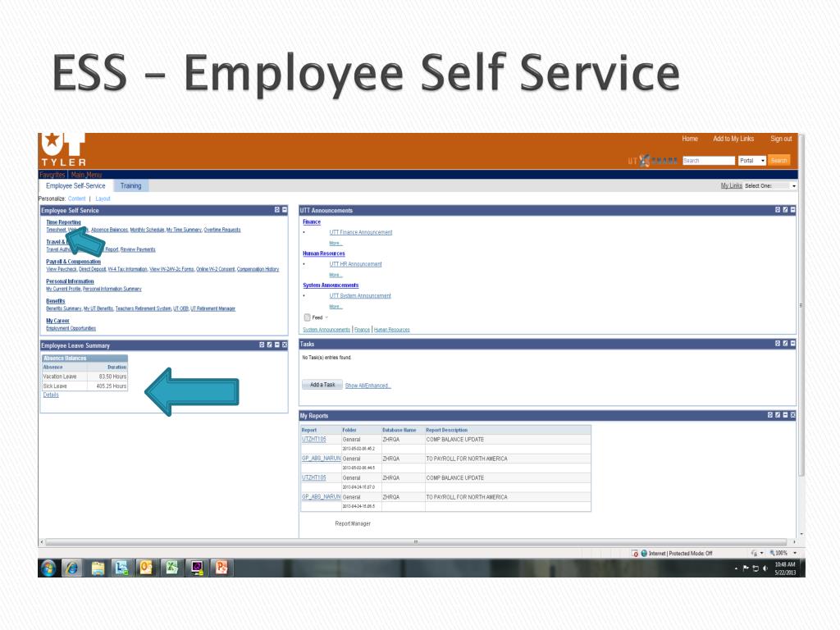Click the horizontal scrollbar at page bottom
The height and width of the screenshot is (630, 840).
(416, 542)
